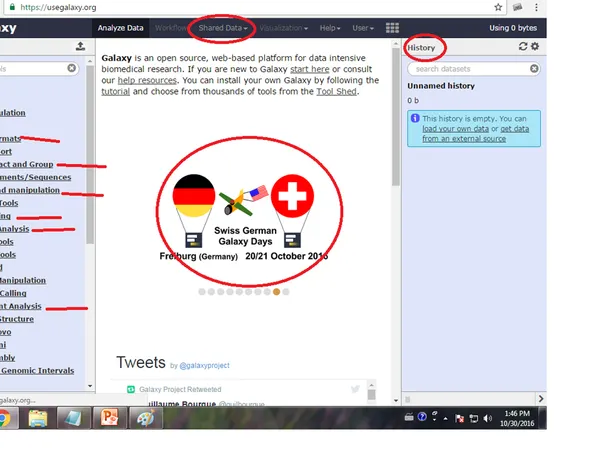Click the secure padlock icon in address bar

click(x=12, y=7)
